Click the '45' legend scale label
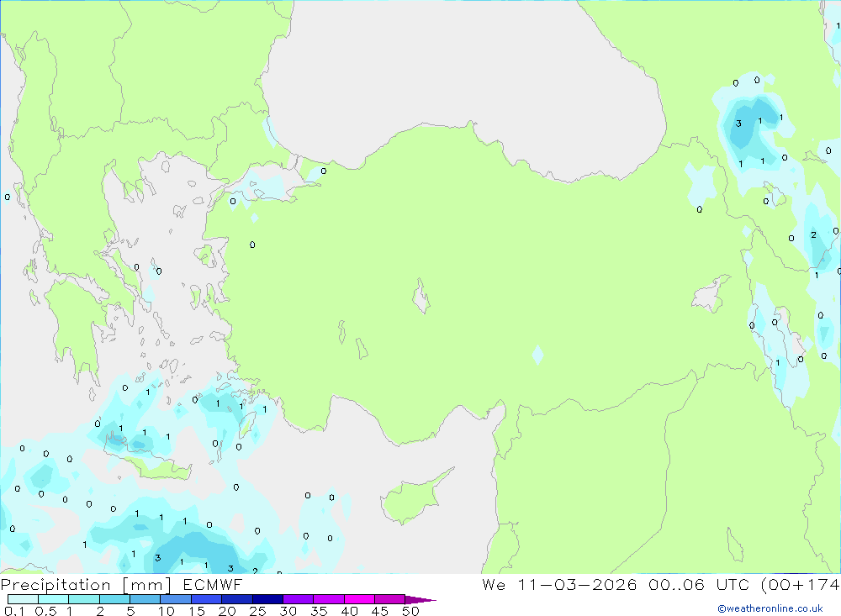Screen dimensions: 841x616 pyautogui.click(x=380, y=611)
